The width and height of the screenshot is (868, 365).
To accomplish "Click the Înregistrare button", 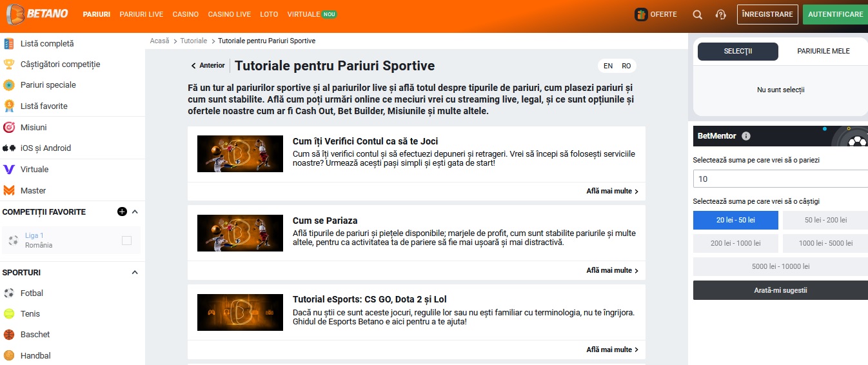I will click(767, 14).
